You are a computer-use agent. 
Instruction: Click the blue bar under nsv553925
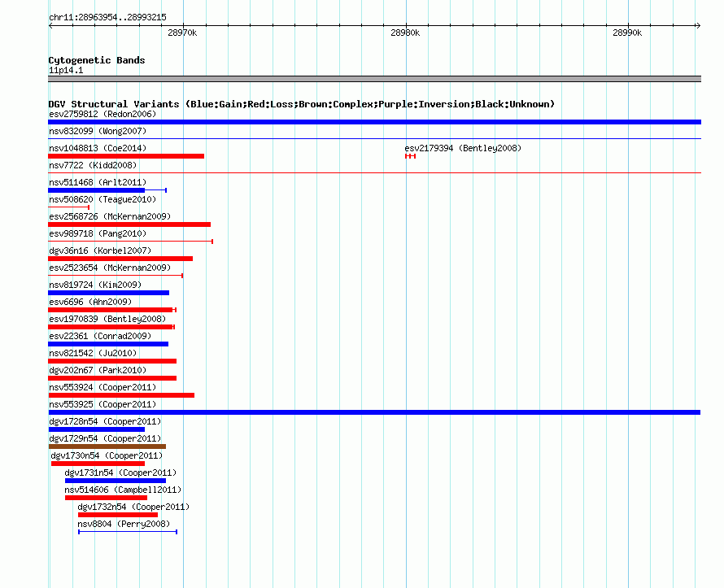[374, 412]
